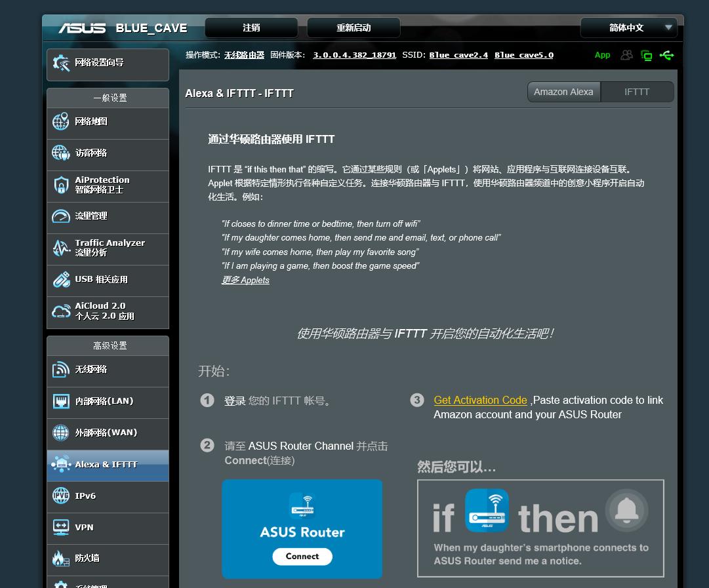This screenshot has height=588, width=709.
Task: Click the Firewall flame icon
Action: tap(60, 558)
